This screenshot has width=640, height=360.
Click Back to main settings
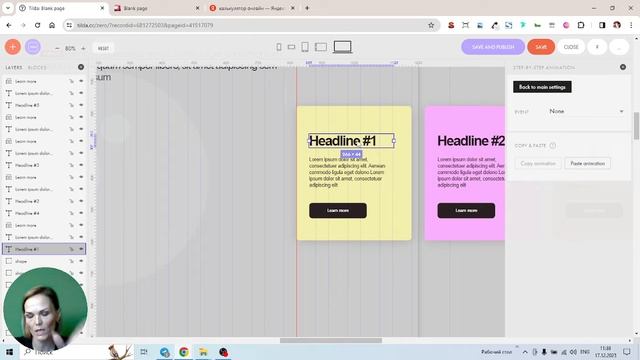click(542, 87)
